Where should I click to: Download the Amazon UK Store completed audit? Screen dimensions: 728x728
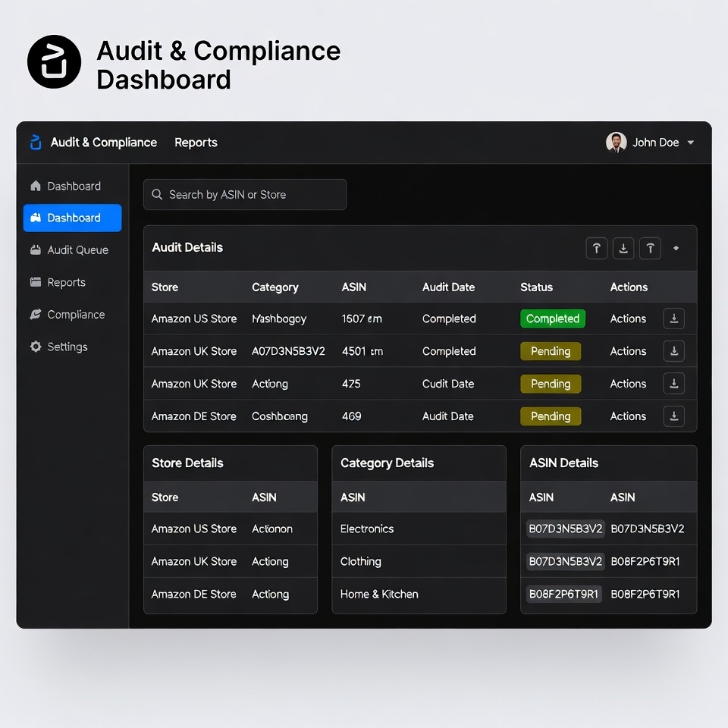(674, 351)
